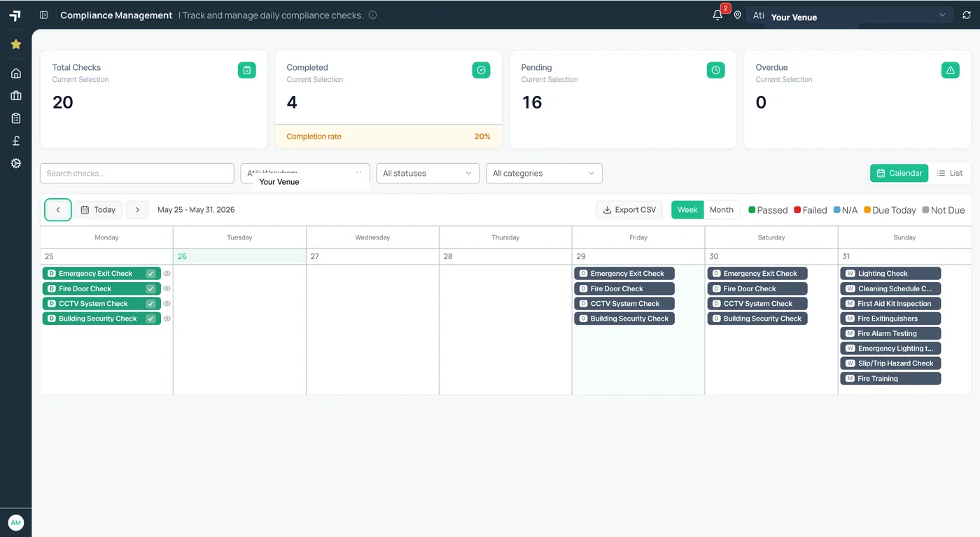Open favorites star in the sidebar
The image size is (980, 537).
(x=16, y=44)
